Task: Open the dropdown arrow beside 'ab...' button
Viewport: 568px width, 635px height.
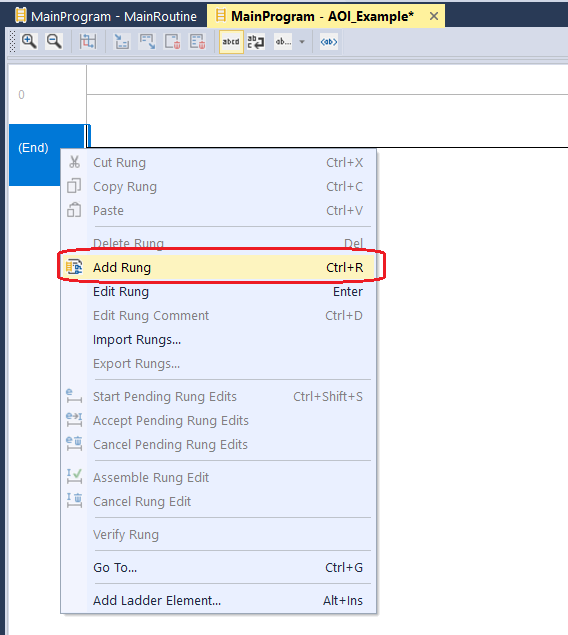Action: point(302,42)
